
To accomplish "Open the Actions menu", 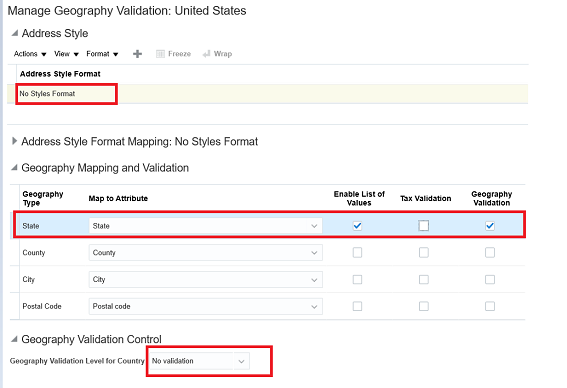I will (30, 54).
